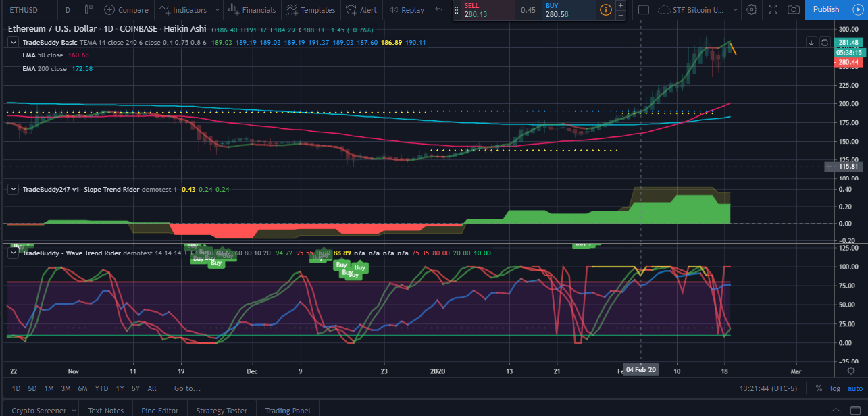
Task: Open the Financials panel
Action: (251, 10)
